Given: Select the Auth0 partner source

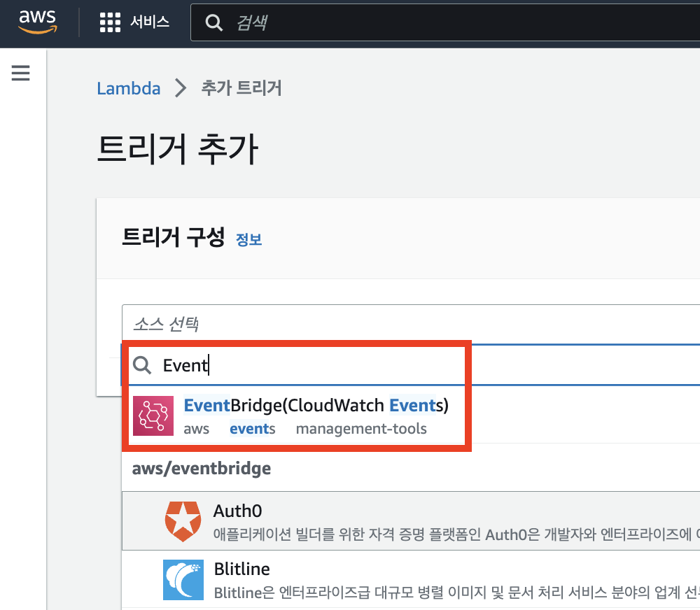Looking at the screenshot, I should [411, 520].
